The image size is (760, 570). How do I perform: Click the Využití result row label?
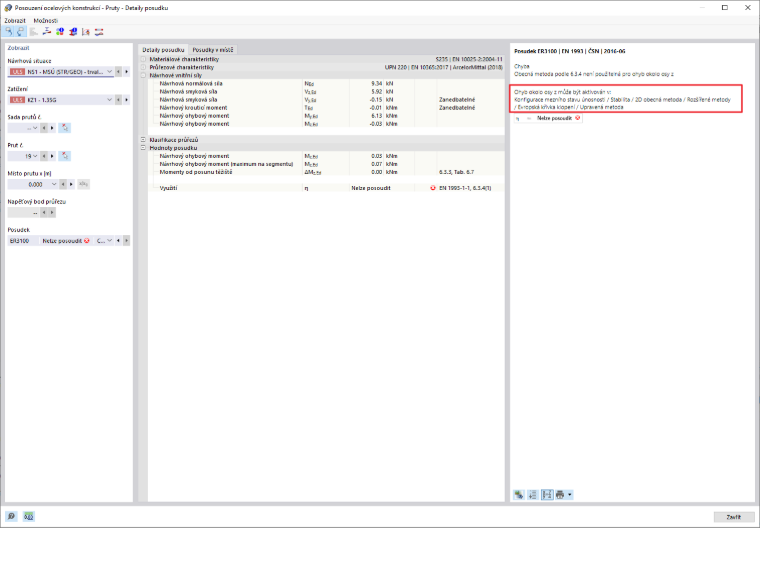[168, 188]
